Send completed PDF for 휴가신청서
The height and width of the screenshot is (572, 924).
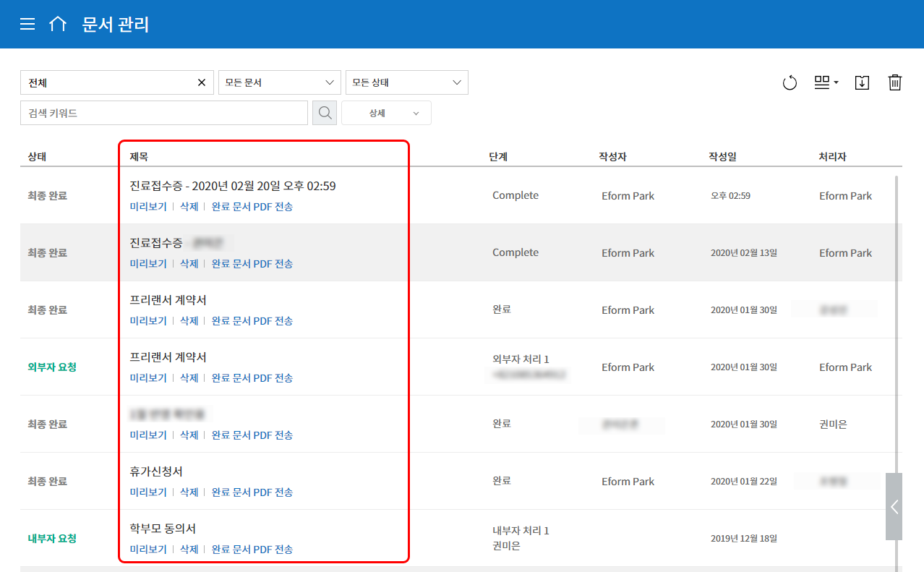[252, 492]
